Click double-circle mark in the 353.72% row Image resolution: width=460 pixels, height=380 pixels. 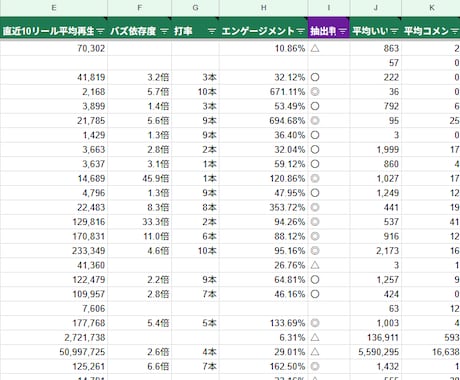[315, 207]
